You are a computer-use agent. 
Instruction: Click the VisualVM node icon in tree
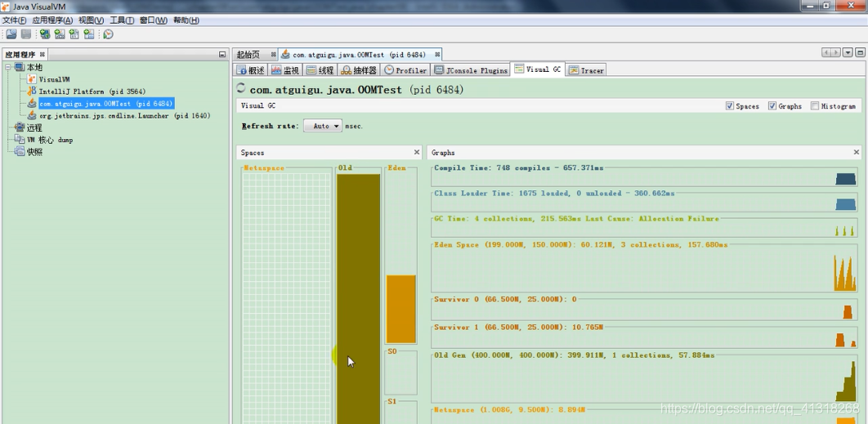(32, 79)
